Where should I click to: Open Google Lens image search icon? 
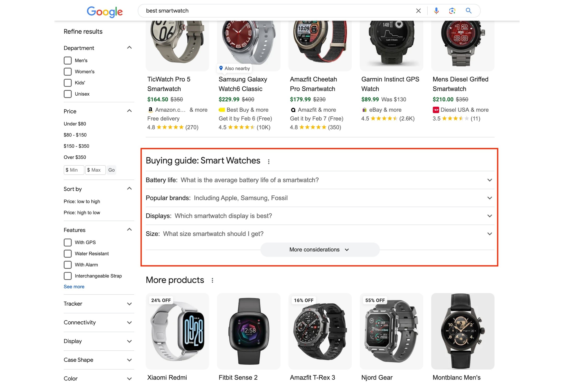(452, 11)
